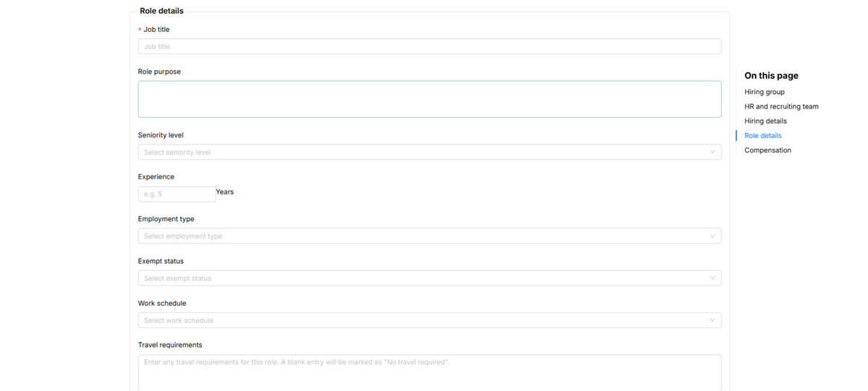868x391 pixels.
Task: Click the Work schedule chevron arrow
Action: coord(712,320)
